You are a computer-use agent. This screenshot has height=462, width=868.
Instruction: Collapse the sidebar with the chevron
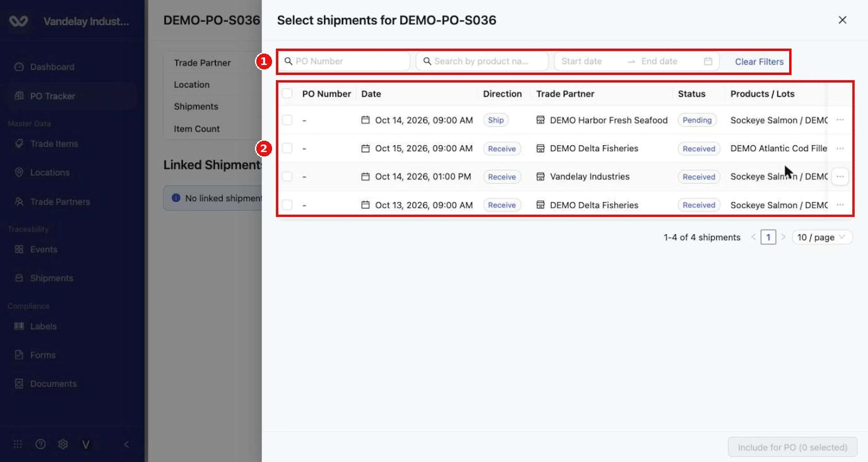tap(126, 444)
